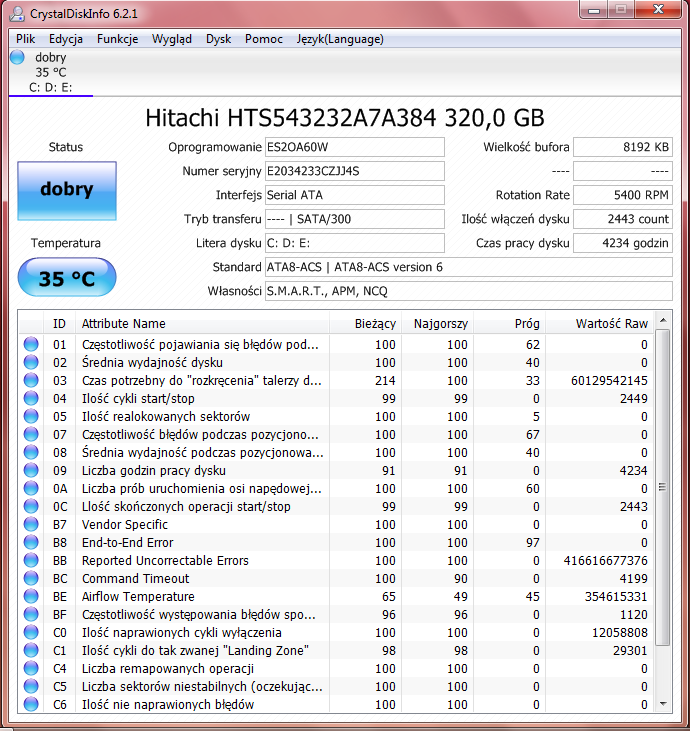Viewport: 690px width, 731px height.
Task: Click the Rotation Rate field 5400 RPM
Action: click(623, 195)
